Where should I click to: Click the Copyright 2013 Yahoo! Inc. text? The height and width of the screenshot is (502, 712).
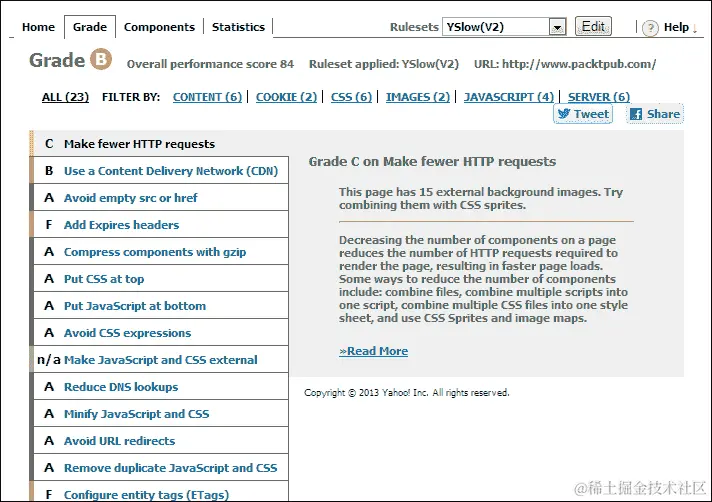point(407,393)
